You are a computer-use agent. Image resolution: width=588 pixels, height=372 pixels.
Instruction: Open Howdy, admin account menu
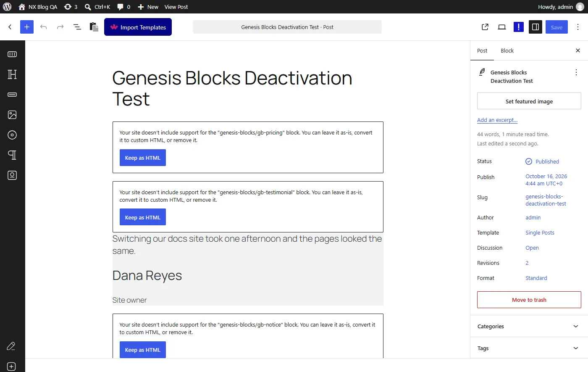click(x=561, y=7)
